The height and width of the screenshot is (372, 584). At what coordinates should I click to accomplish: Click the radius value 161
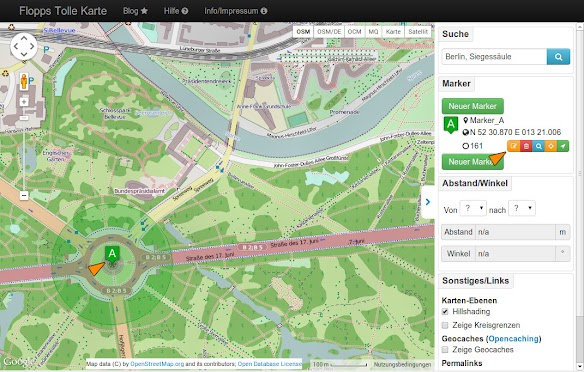coord(476,146)
